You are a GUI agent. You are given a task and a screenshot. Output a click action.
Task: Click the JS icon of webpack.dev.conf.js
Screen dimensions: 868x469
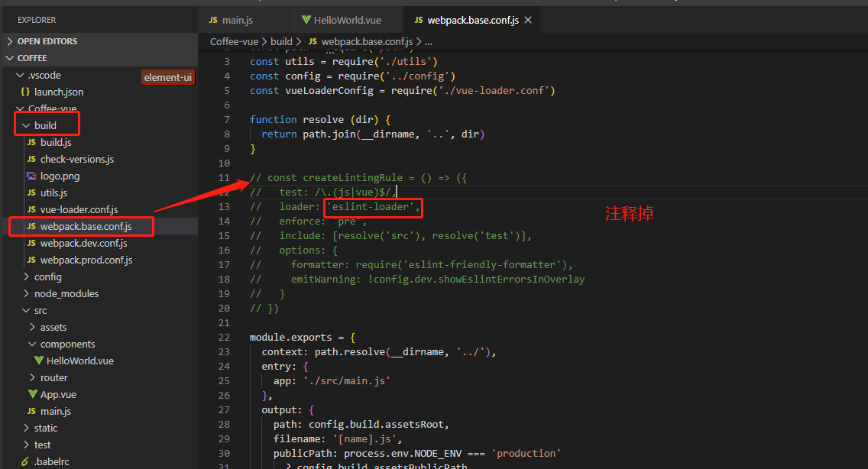tap(31, 243)
